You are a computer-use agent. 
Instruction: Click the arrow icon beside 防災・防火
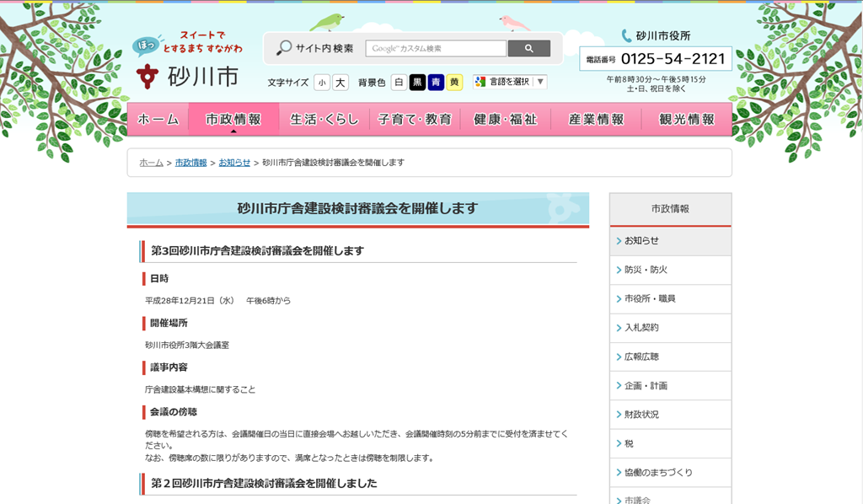coord(619,270)
